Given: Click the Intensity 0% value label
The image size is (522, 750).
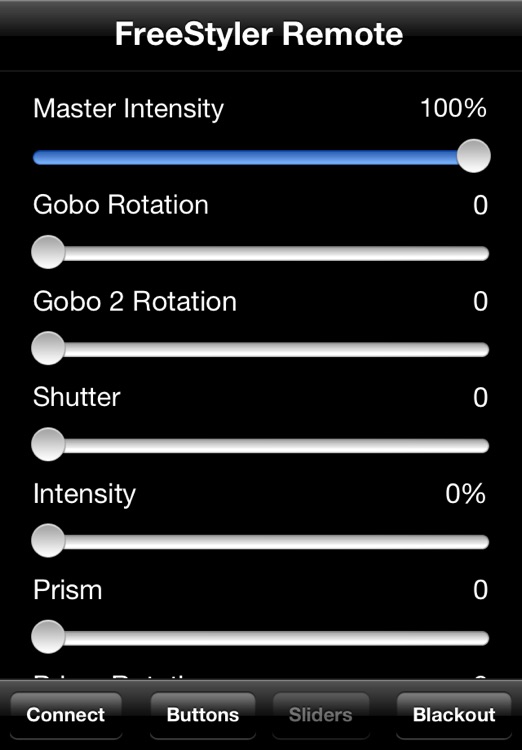Looking at the screenshot, I should [x=466, y=494].
